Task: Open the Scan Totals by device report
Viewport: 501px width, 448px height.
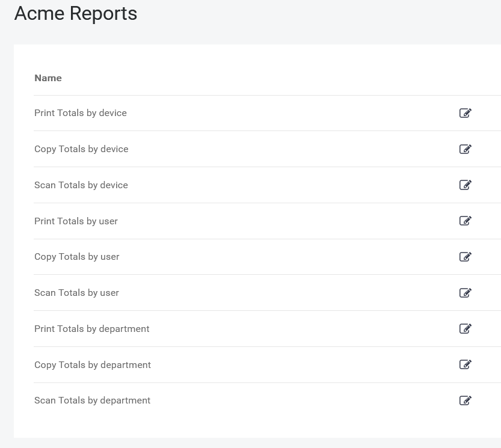Action: click(x=81, y=185)
